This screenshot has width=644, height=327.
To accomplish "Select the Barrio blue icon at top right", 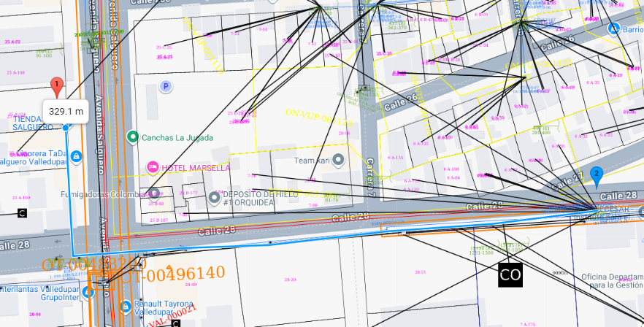I will tap(613, 28).
